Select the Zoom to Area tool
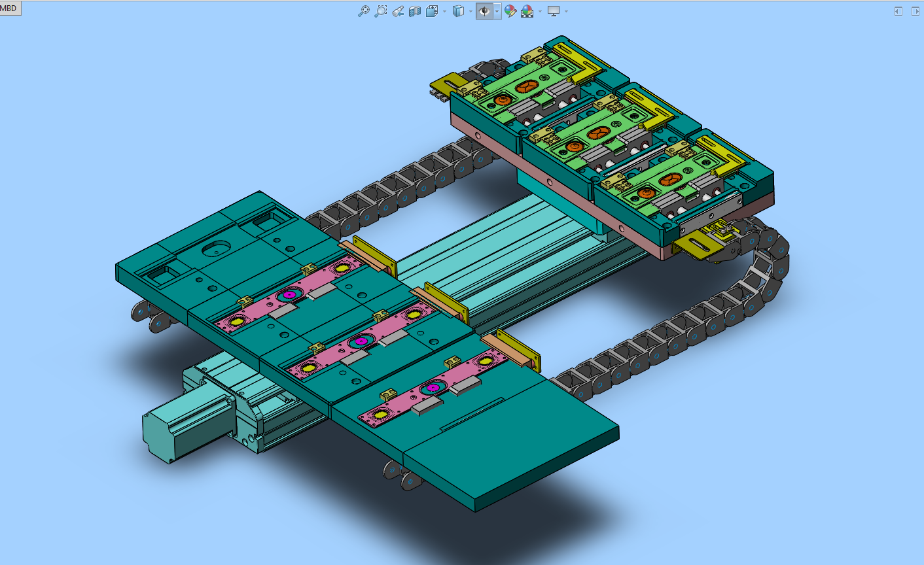 (x=381, y=11)
